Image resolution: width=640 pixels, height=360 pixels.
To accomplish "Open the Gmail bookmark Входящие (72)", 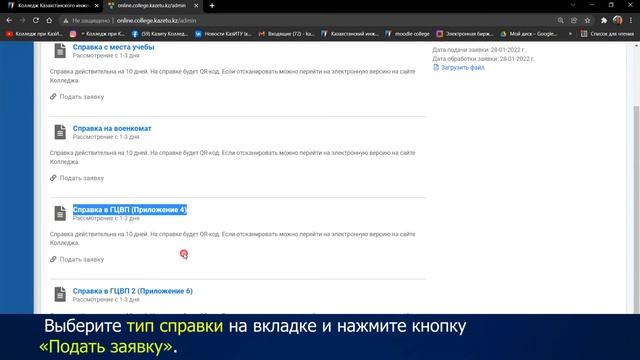I will tap(287, 34).
